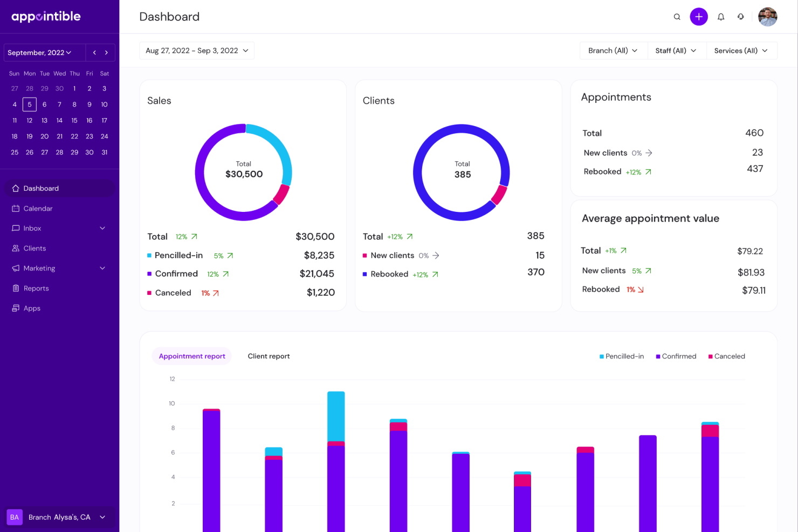Go to previous month in calendar
The height and width of the screenshot is (532, 798).
[94, 52]
